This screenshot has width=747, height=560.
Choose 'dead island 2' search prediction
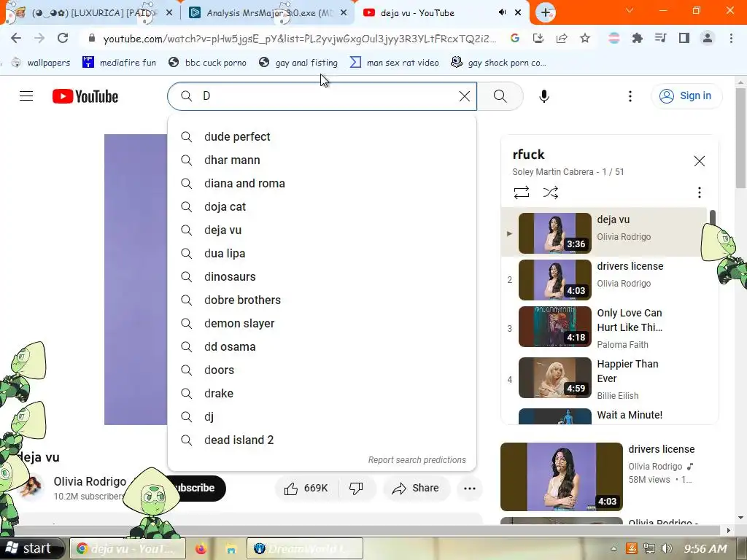pos(322,440)
